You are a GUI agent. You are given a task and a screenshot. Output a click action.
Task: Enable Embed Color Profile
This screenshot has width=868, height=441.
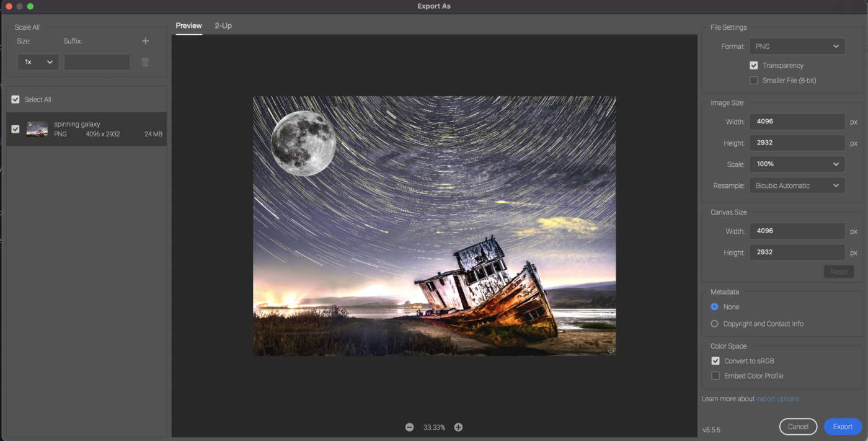click(715, 375)
